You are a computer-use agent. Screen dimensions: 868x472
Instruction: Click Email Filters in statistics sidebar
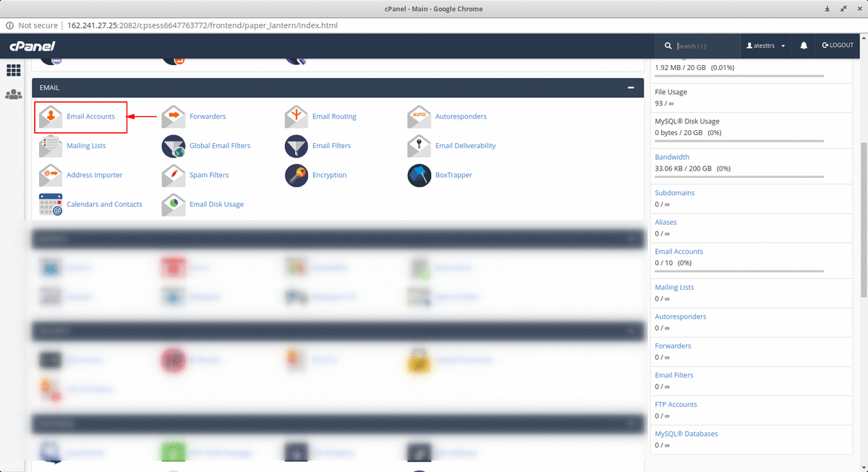pos(674,375)
